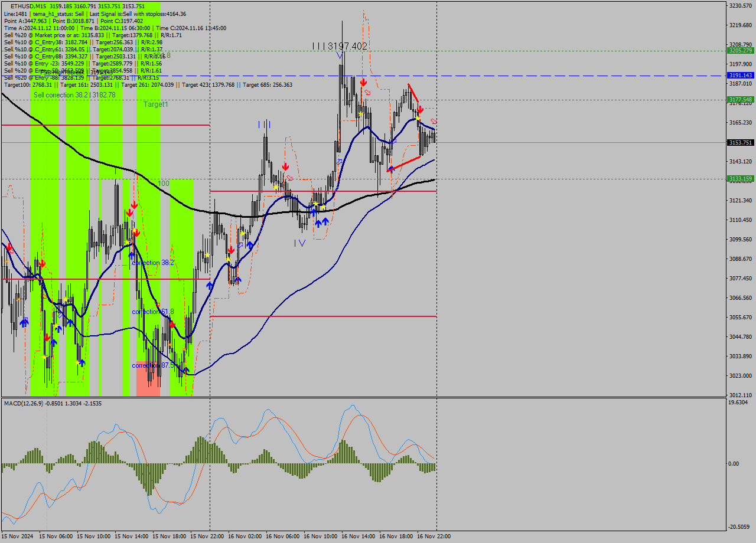Select the 'Sell %10 @ C_Entry38: 3182.784' line
Viewport: 756px width, 543px height.
[x=83, y=42]
